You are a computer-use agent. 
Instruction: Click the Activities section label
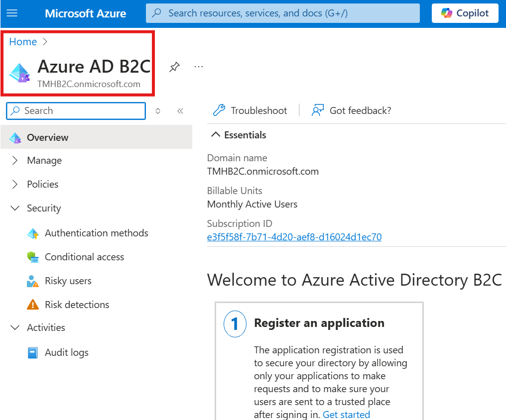click(46, 328)
